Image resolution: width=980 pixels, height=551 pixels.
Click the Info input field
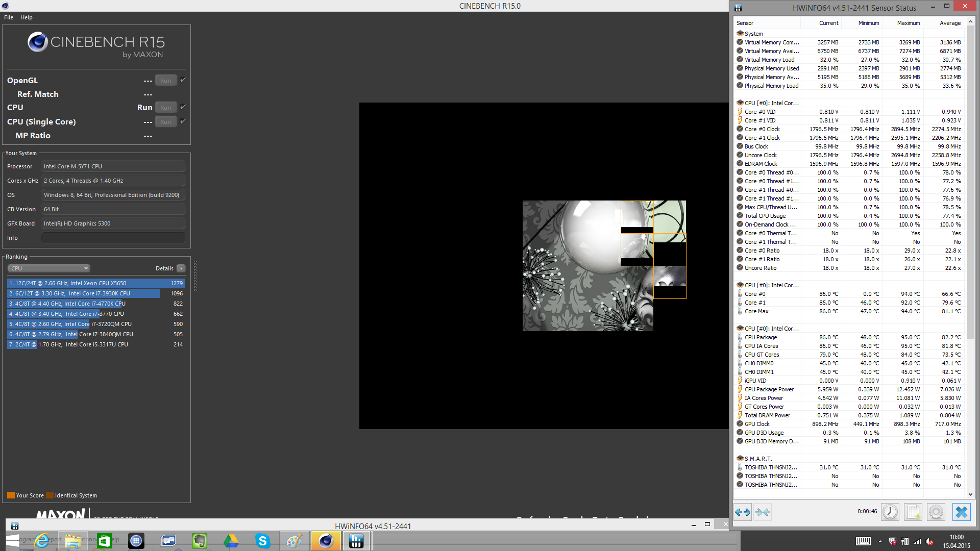(113, 238)
